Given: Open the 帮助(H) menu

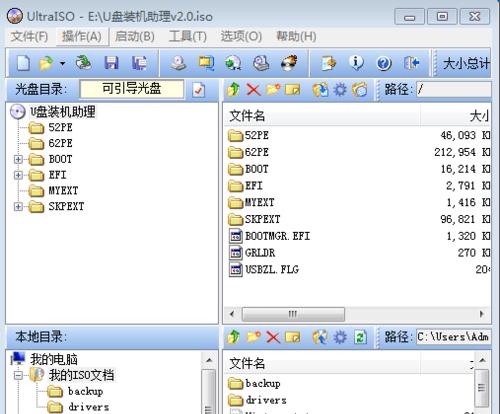Looking at the screenshot, I should [x=296, y=36].
